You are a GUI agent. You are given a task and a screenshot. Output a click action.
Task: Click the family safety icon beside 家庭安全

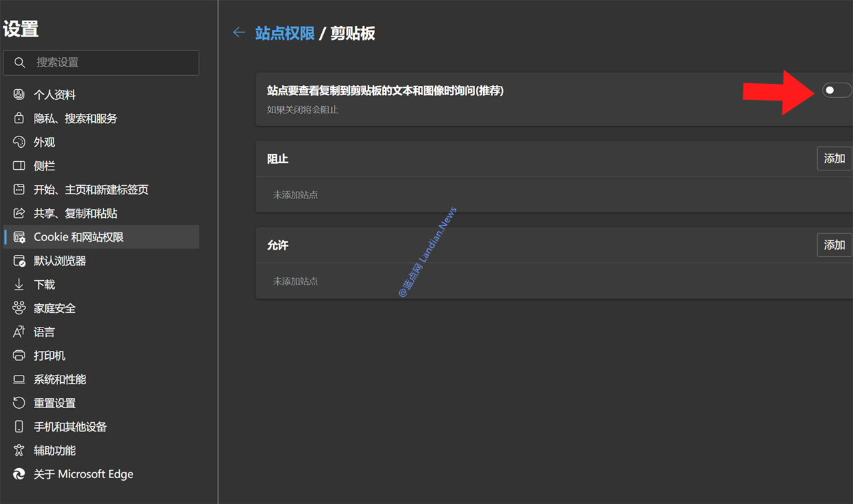pos(19,308)
